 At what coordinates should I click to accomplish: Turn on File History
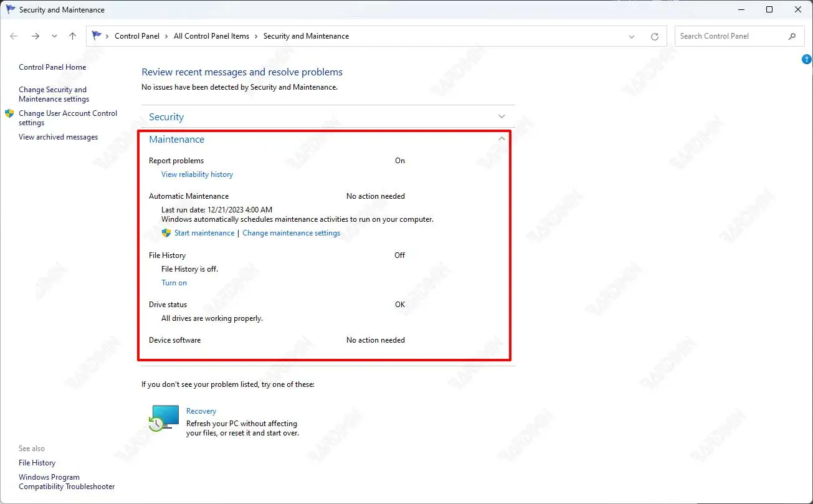tap(174, 283)
